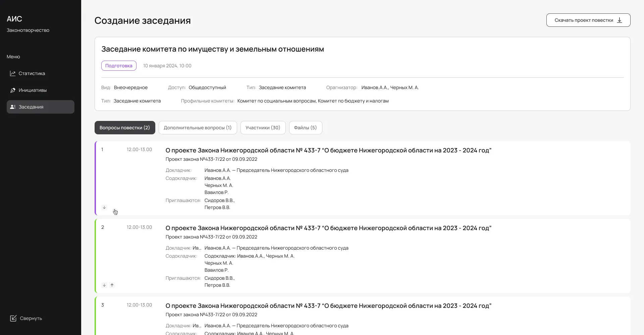This screenshot has height=335, width=644.
Task: Open the Статистика menu item
Action: coord(32,73)
